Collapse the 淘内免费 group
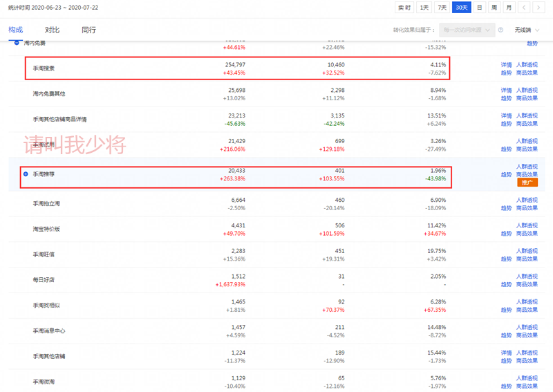Screen dimensions: 553x392 coord(17,43)
